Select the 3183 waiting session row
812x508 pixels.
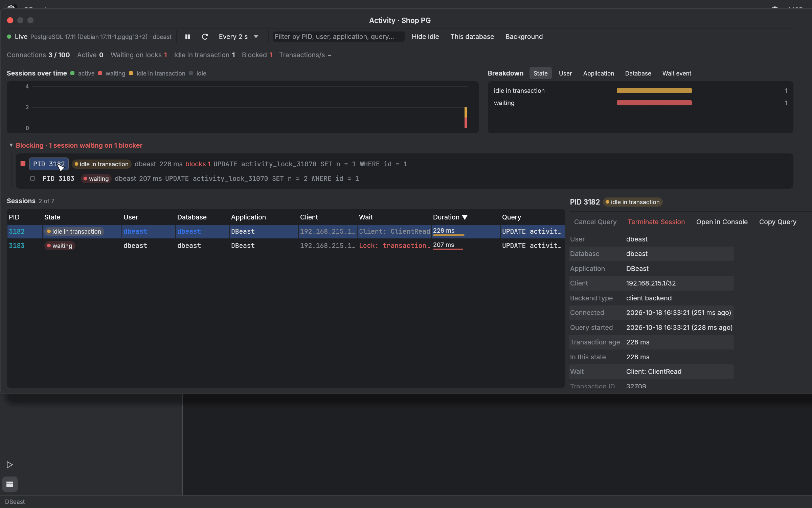(286, 246)
